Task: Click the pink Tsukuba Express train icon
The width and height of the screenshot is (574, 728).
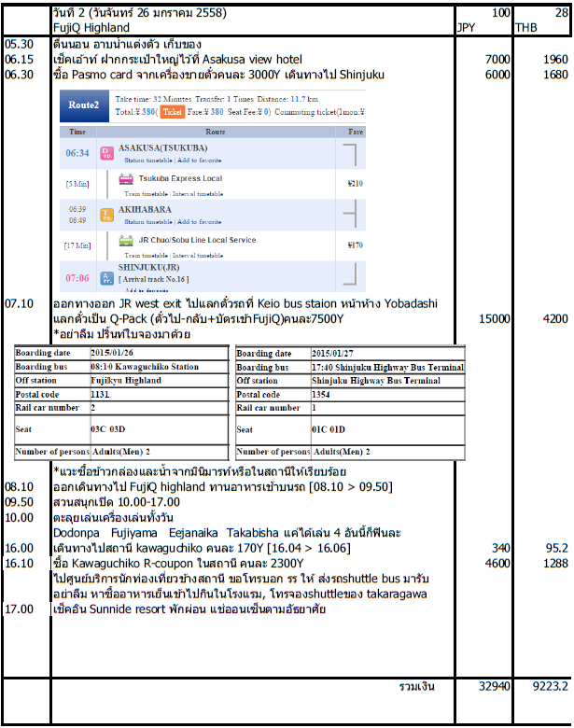Action: 126,179
